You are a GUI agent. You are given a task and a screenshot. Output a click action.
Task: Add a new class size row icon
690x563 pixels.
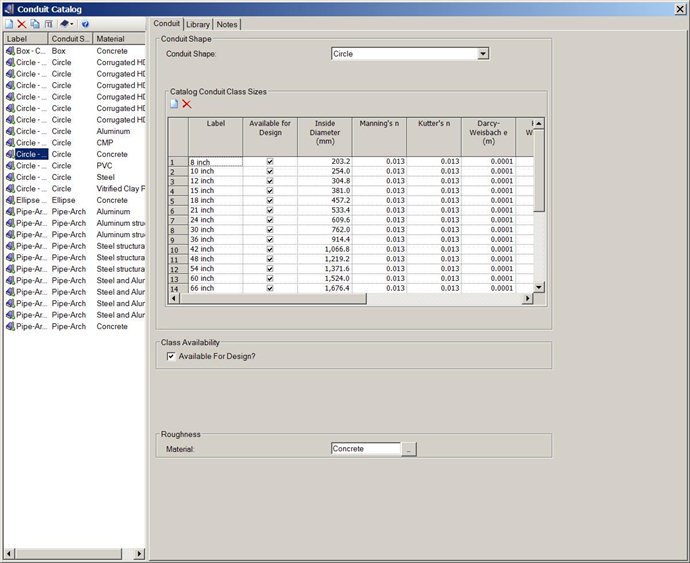click(174, 104)
